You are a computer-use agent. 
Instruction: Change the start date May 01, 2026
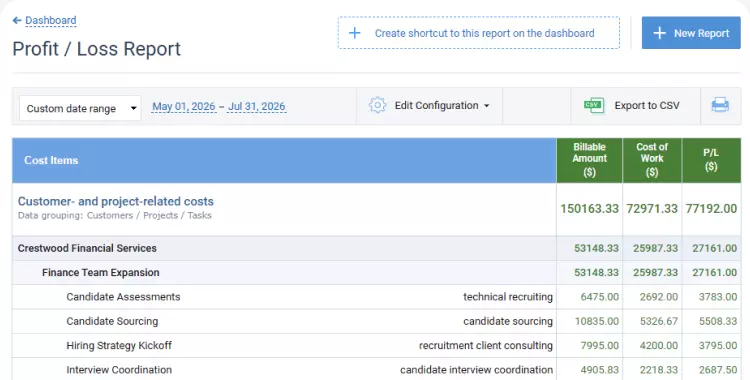184,106
